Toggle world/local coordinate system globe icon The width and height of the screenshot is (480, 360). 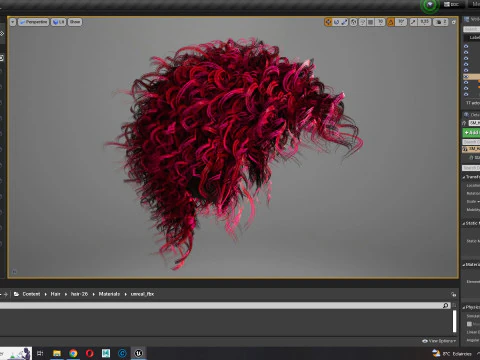coord(353,22)
